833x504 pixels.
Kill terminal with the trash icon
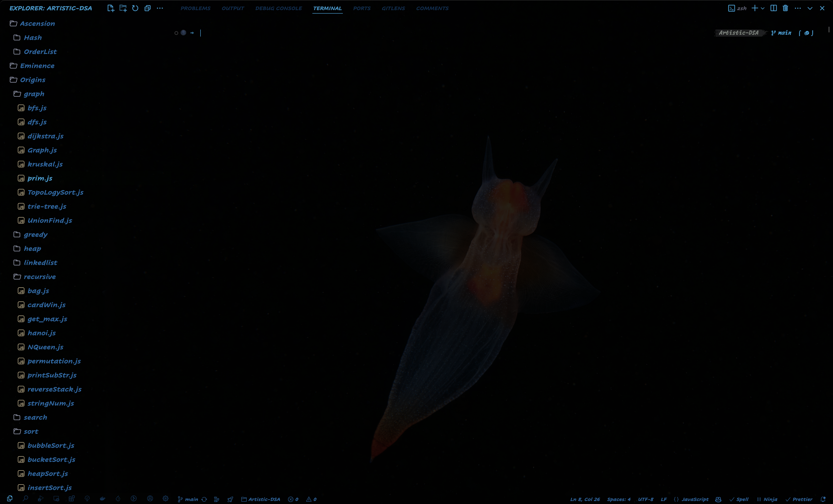pyautogui.click(x=785, y=8)
